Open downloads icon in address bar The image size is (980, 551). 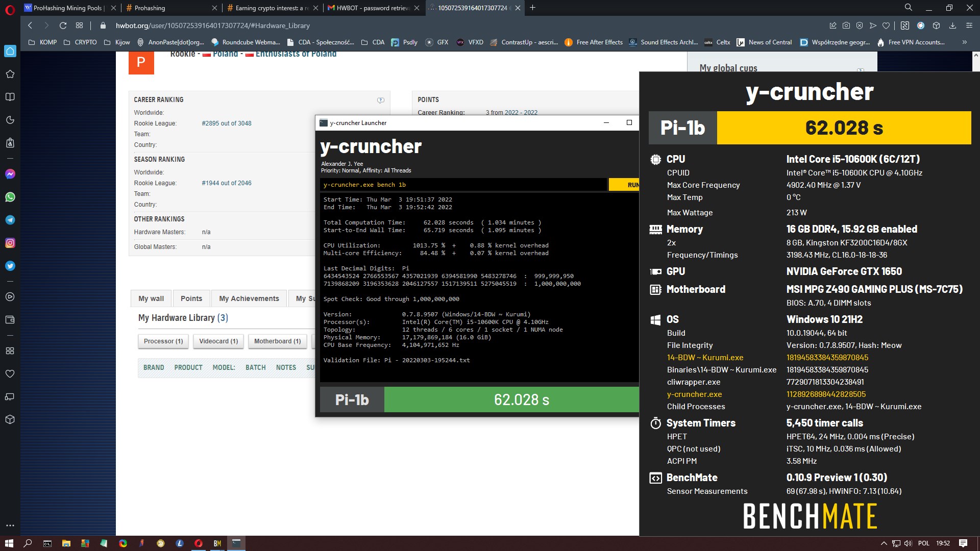(952, 26)
